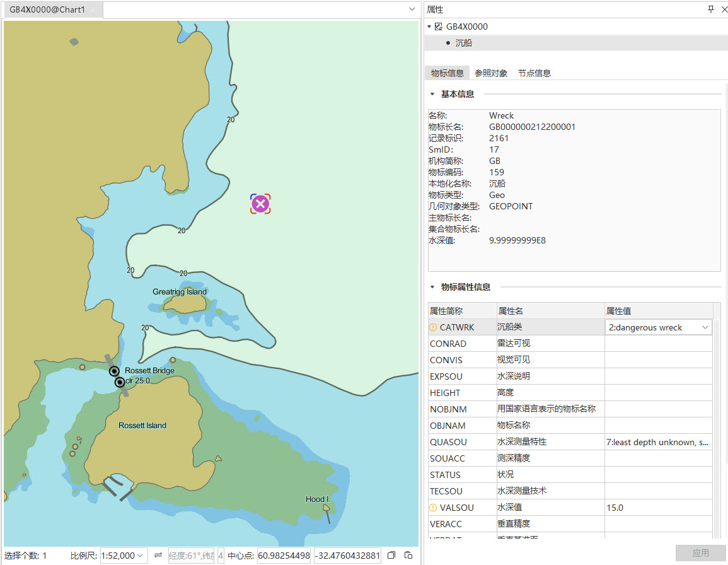The image size is (728, 565).
Task: Collapse the 基本信息 section
Action: tap(432, 94)
